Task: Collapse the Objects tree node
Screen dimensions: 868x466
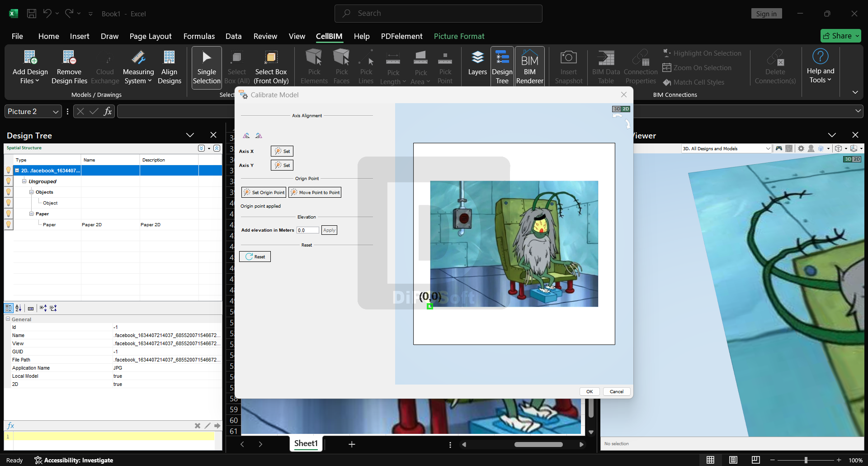Action: [32, 192]
